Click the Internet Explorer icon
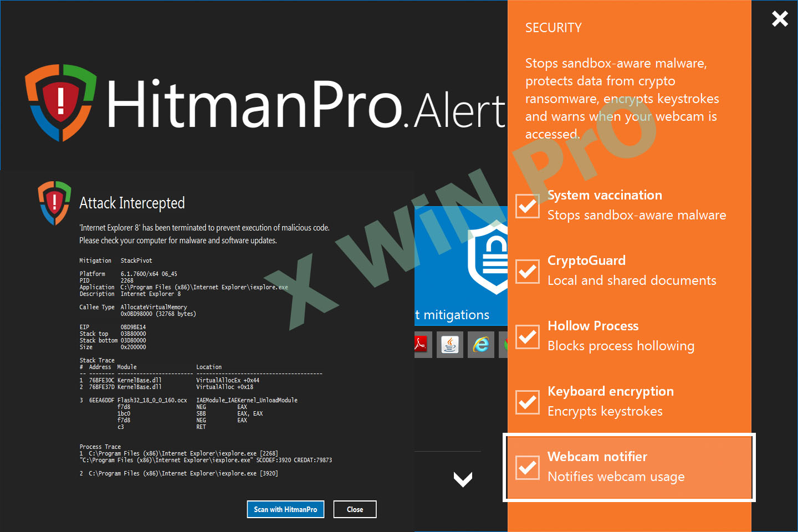Viewport: 798px width, 532px height. 480,344
